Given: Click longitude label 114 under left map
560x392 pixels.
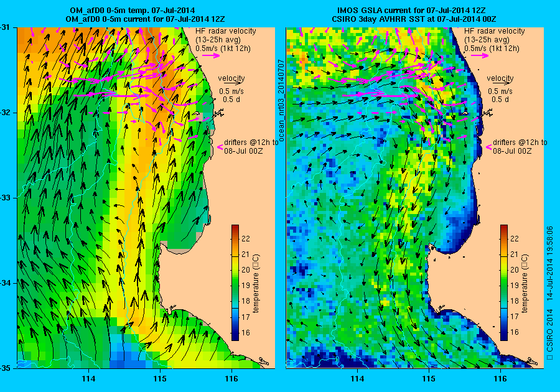Looking at the screenshot, I should coord(88,379).
